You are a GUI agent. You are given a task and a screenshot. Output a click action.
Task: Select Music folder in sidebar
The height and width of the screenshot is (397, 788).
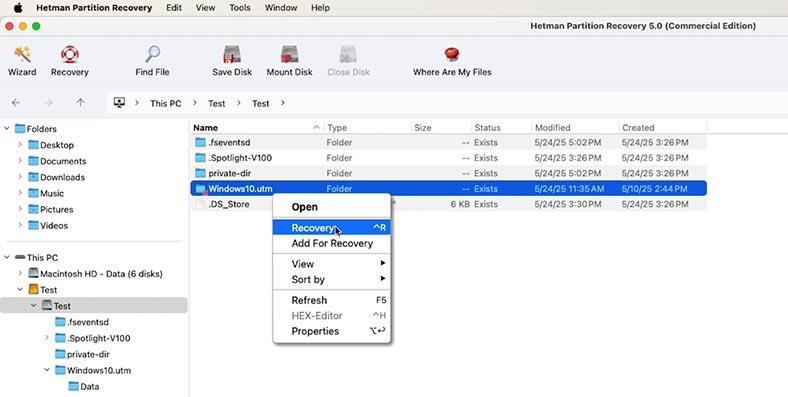coord(46,193)
